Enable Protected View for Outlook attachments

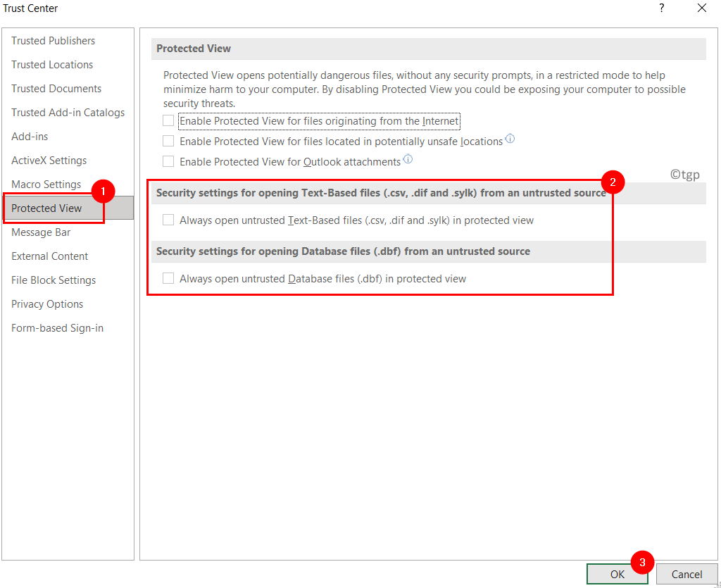168,161
